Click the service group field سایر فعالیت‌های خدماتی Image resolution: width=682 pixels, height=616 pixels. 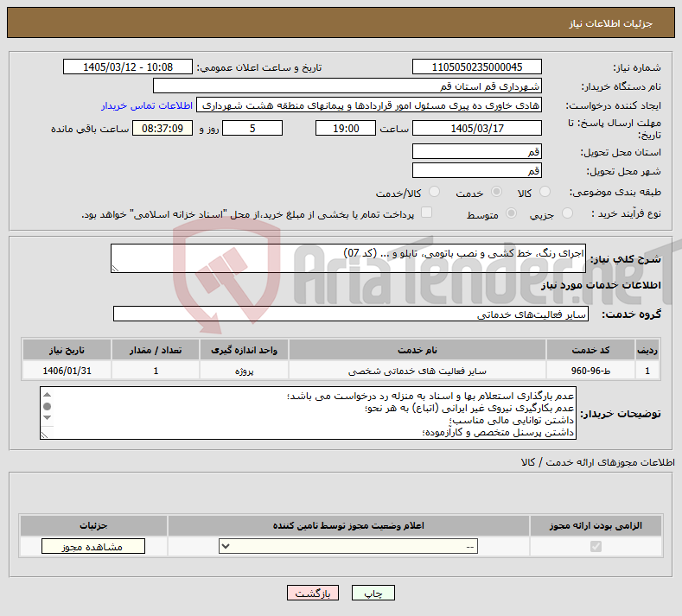(351, 314)
